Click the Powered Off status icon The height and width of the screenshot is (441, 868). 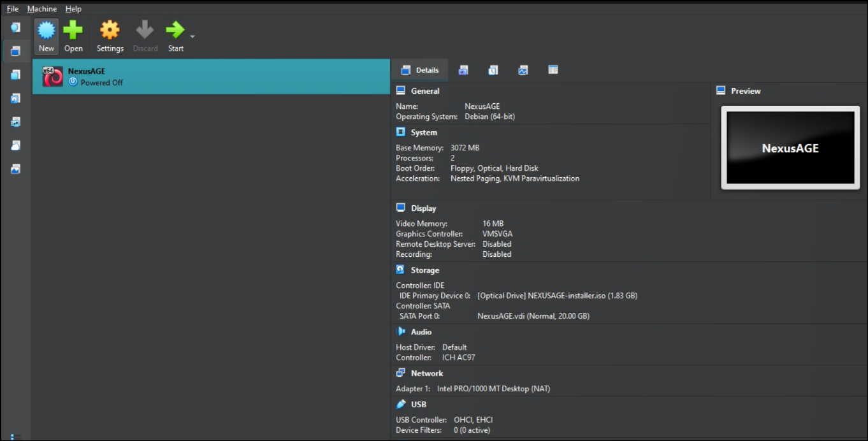[x=73, y=82]
